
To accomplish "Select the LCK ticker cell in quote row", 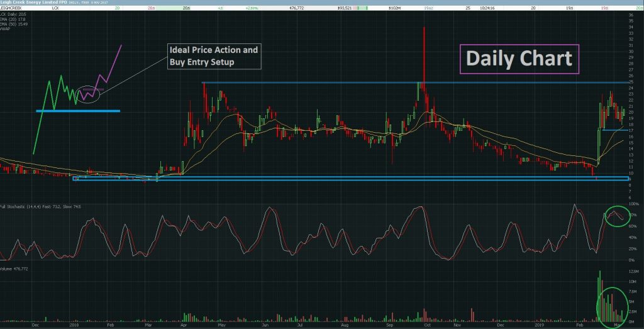I will pos(55,8).
